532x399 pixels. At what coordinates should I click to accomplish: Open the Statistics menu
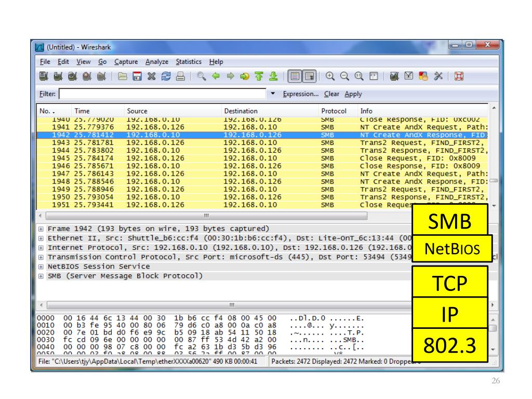189,62
